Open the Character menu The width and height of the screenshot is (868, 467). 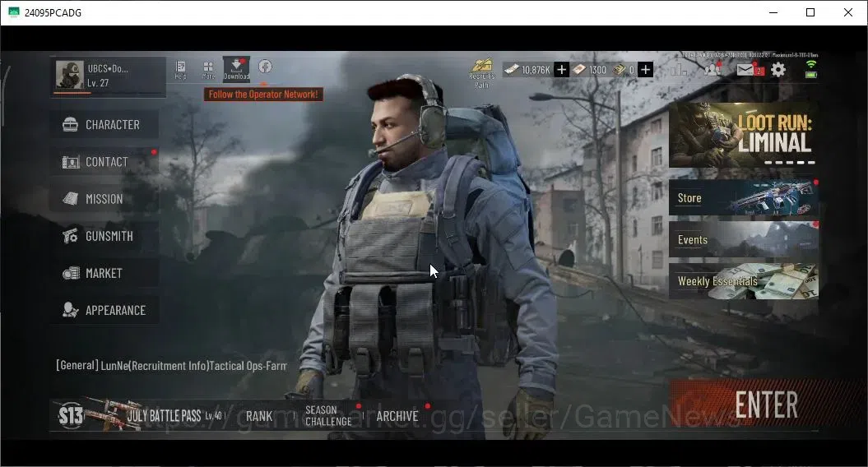point(104,124)
